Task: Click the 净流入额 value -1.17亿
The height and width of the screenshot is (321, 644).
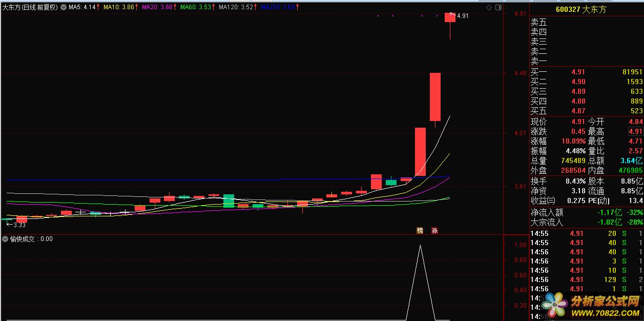Action: click(610, 212)
